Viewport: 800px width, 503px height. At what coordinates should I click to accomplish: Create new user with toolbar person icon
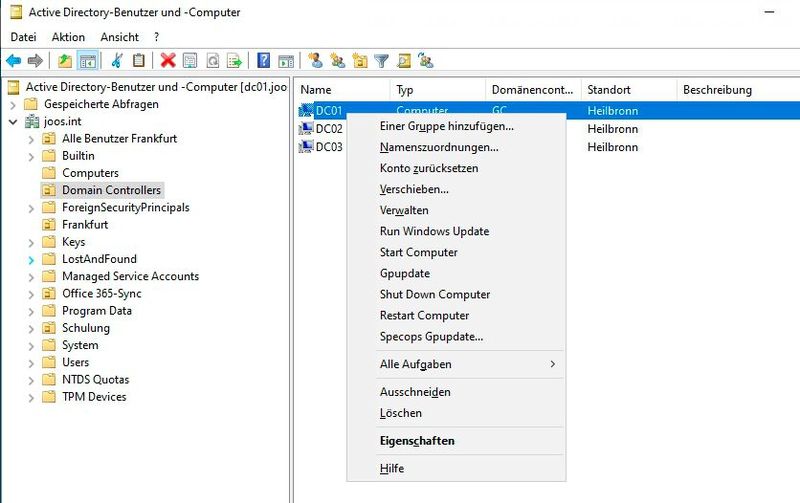coord(315,60)
